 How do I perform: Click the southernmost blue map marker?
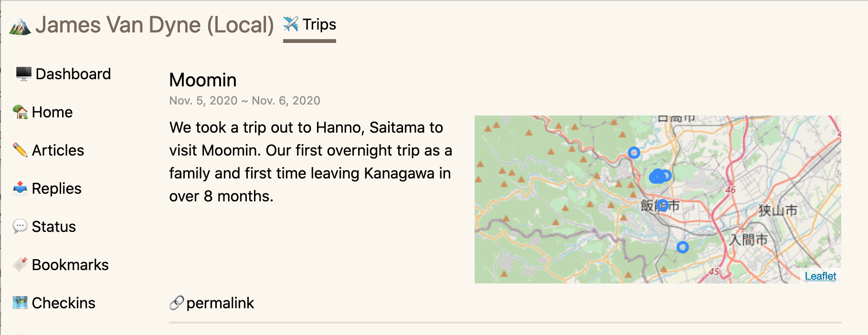(x=683, y=247)
